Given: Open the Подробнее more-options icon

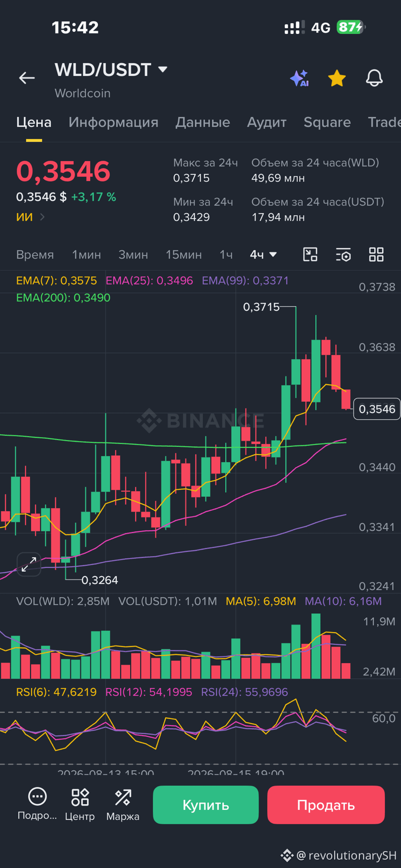Looking at the screenshot, I should (x=37, y=805).
